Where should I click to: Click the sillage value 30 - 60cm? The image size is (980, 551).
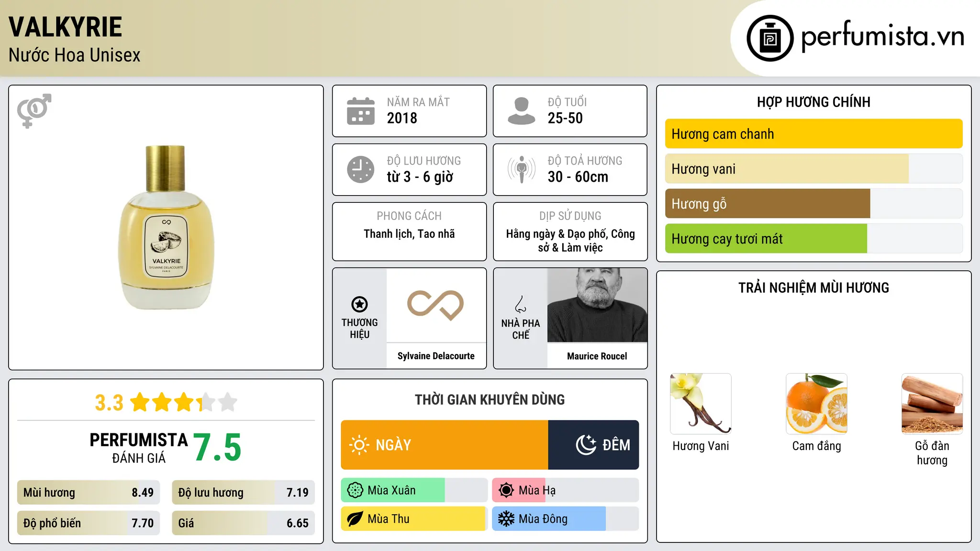(x=578, y=177)
